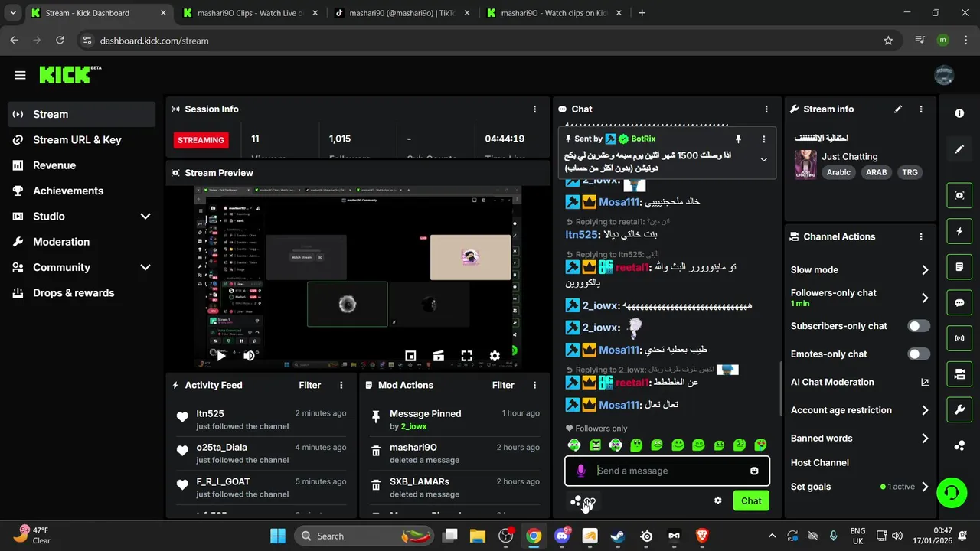Open Moderation page
Screen dimensions: 980x551
[x=81, y=242]
